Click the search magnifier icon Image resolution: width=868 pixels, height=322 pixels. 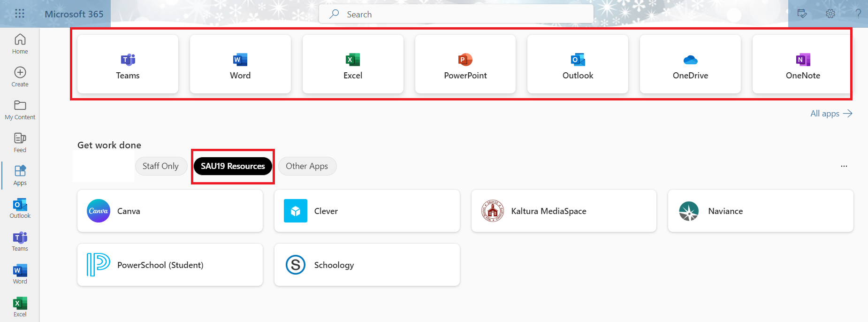pos(334,14)
